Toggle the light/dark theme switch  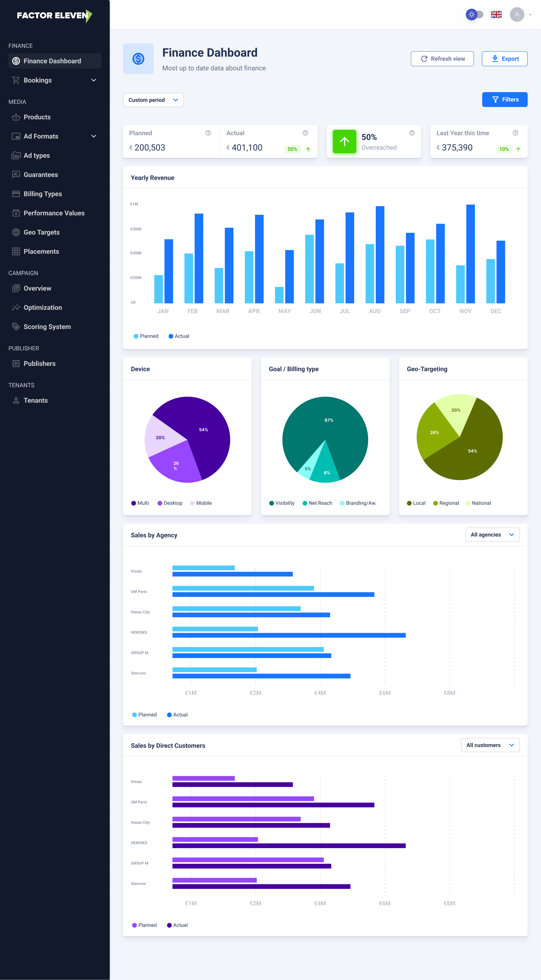474,15
